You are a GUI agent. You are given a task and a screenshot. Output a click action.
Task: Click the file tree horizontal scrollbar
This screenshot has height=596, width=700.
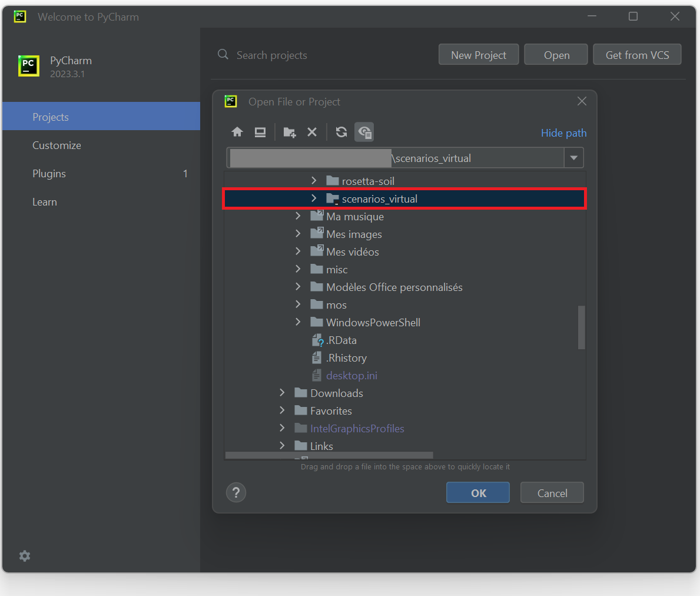click(329, 455)
